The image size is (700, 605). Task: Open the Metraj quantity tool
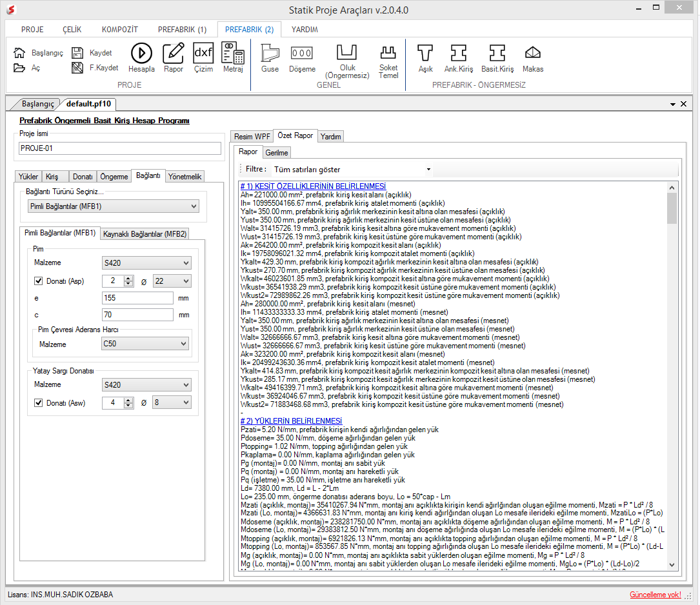point(233,53)
